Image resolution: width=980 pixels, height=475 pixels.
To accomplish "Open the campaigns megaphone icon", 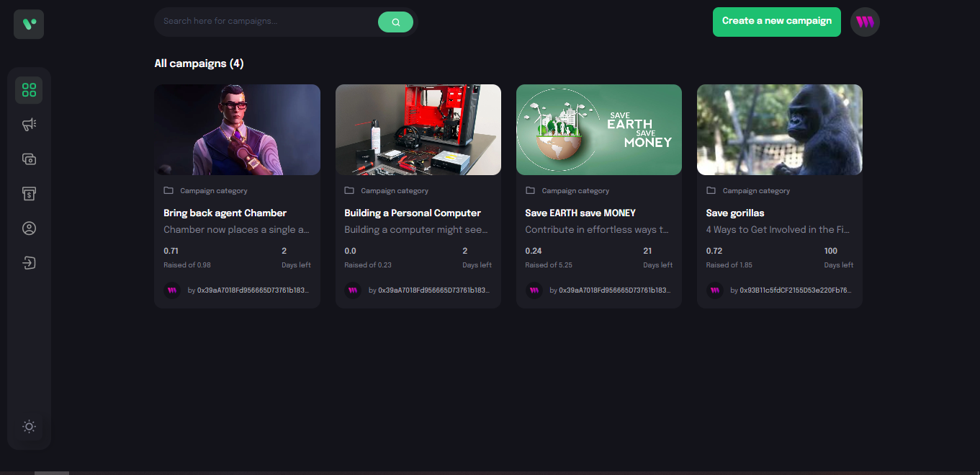I will [x=29, y=124].
